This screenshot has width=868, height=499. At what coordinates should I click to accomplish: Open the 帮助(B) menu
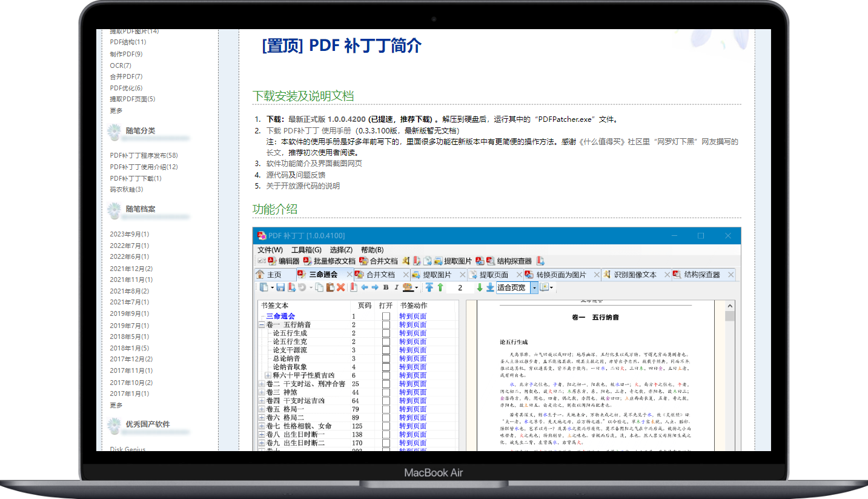coord(373,249)
